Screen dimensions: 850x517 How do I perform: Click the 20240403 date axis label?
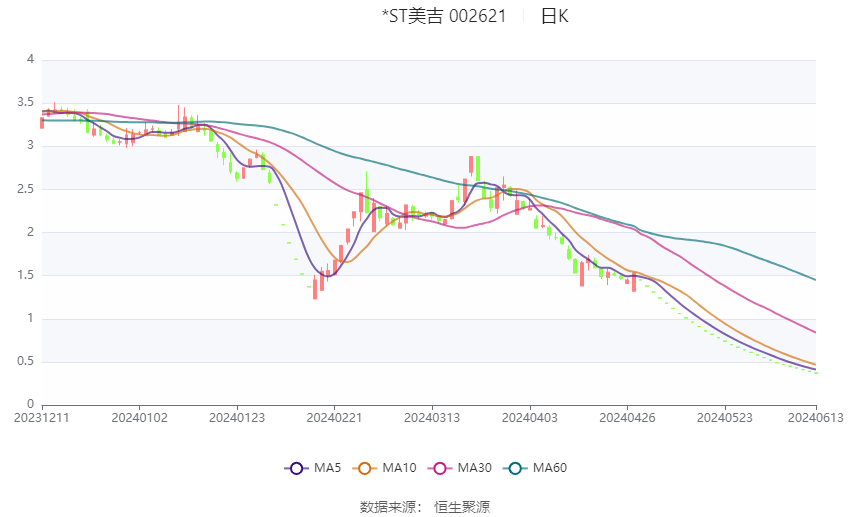[x=530, y=418]
